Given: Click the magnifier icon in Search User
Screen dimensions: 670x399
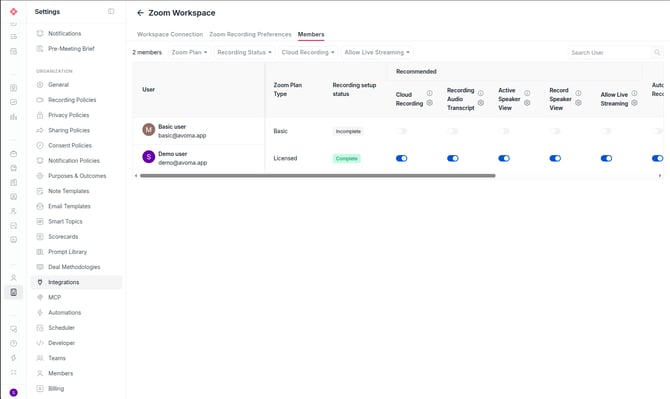Looking at the screenshot, I should click(x=657, y=53).
